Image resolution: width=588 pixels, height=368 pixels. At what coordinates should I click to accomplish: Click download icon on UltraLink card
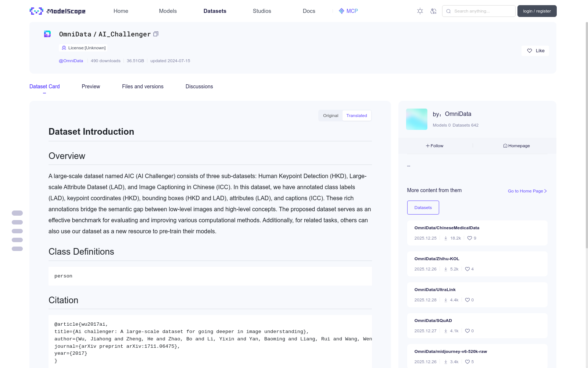pos(446,300)
